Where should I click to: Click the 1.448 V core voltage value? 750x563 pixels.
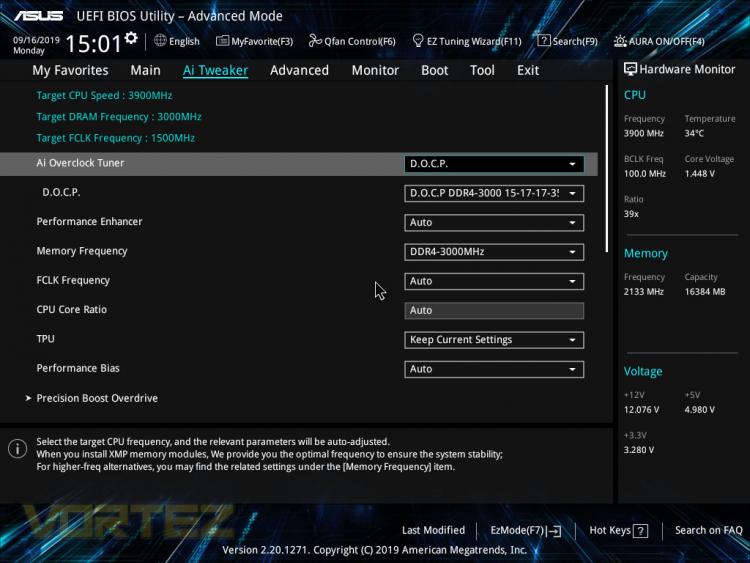(700, 174)
